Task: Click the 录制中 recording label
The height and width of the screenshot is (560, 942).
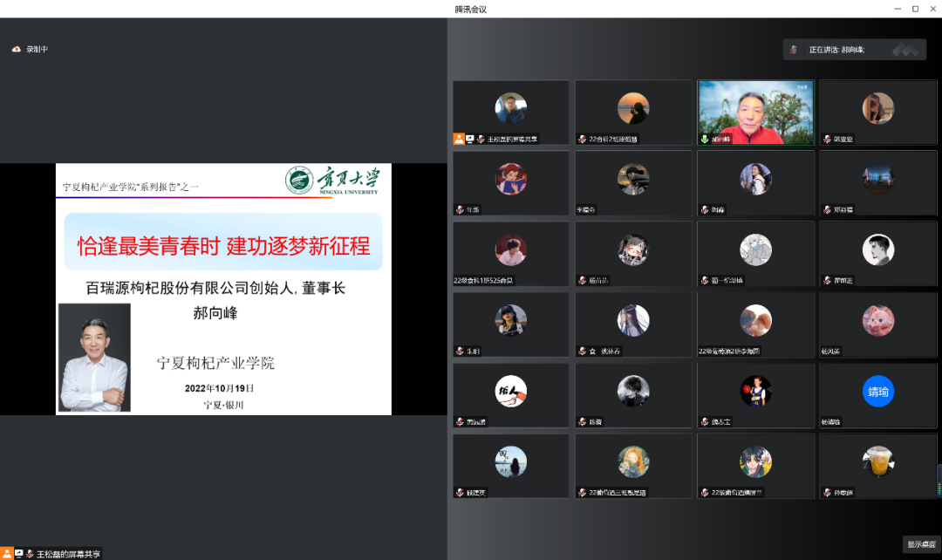Action: click(x=37, y=50)
